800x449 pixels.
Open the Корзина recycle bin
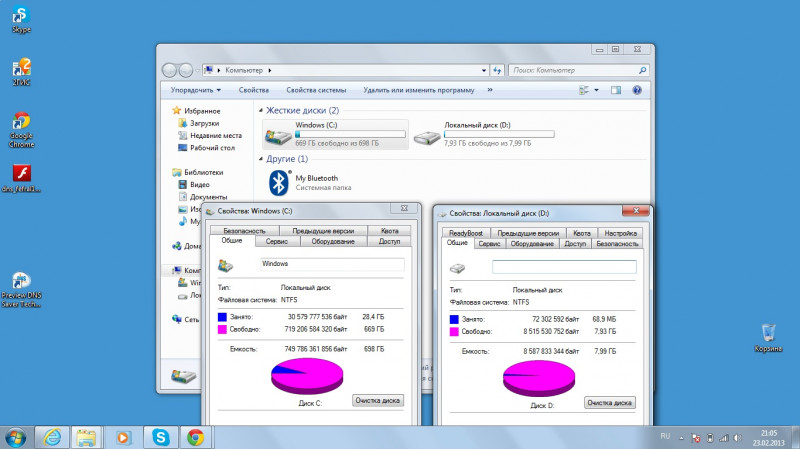pyautogui.click(x=768, y=334)
